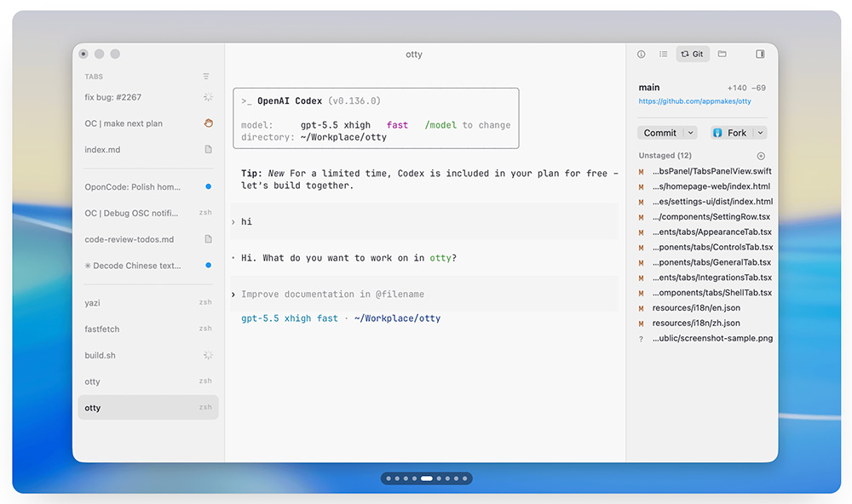Click document icon beside index.md

[208, 149]
